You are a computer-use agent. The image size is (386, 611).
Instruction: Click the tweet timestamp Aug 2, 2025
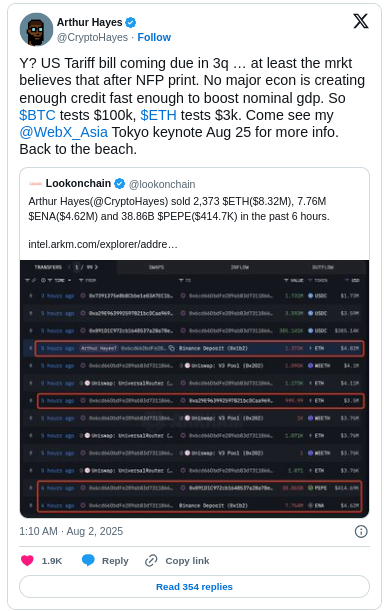coord(71,531)
